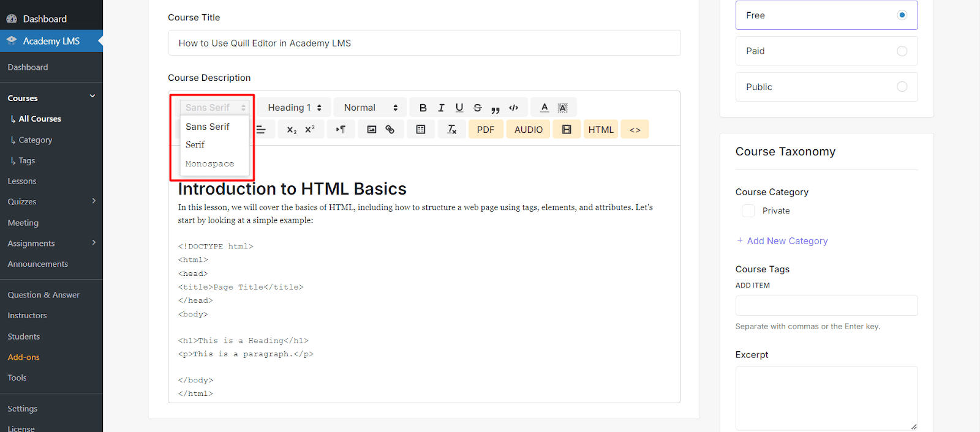The height and width of the screenshot is (432, 980).
Task: Click the dashboard gauge icon at sidebar top
Action: tap(12, 19)
